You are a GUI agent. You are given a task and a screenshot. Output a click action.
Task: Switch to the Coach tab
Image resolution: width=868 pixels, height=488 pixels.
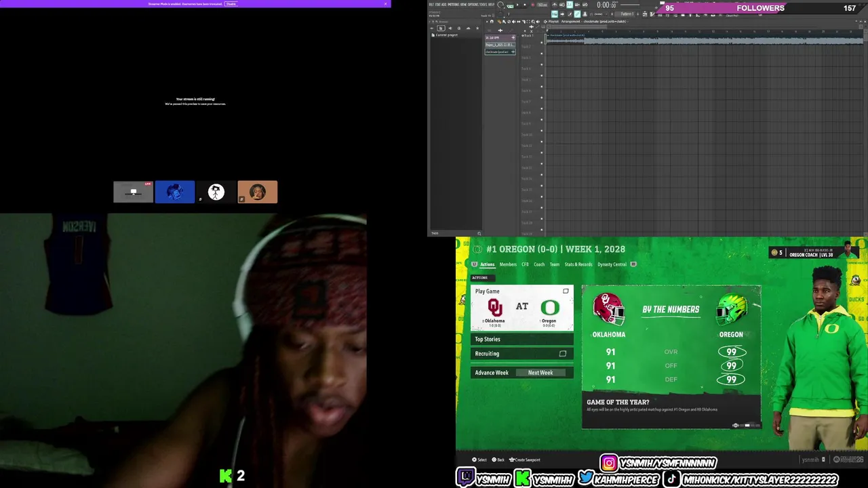539,264
